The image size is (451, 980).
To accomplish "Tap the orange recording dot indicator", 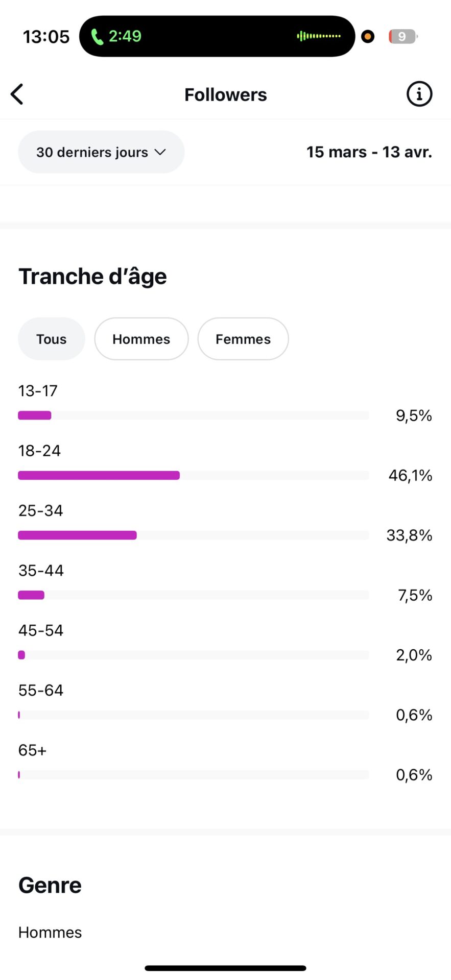I will pyautogui.click(x=368, y=37).
